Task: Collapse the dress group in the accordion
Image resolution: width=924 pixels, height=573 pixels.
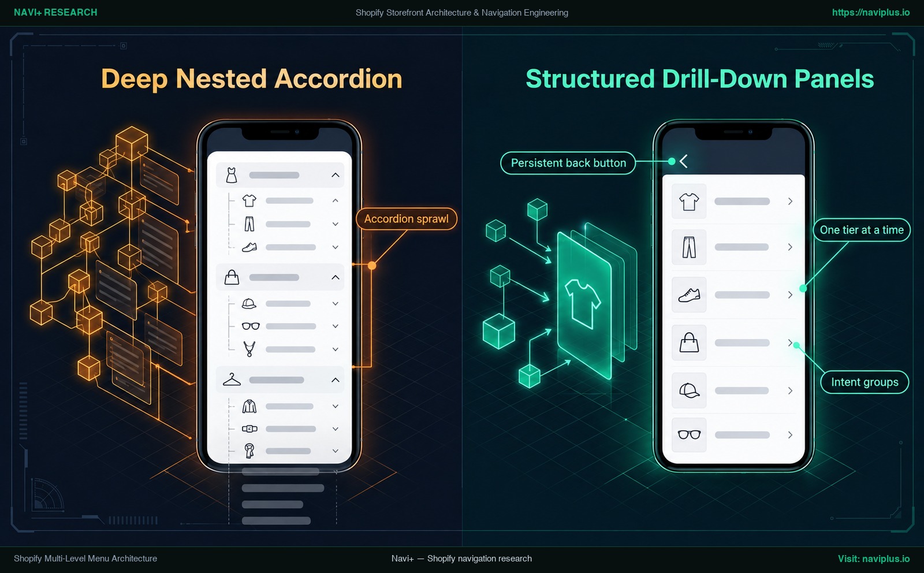Action: [336, 175]
